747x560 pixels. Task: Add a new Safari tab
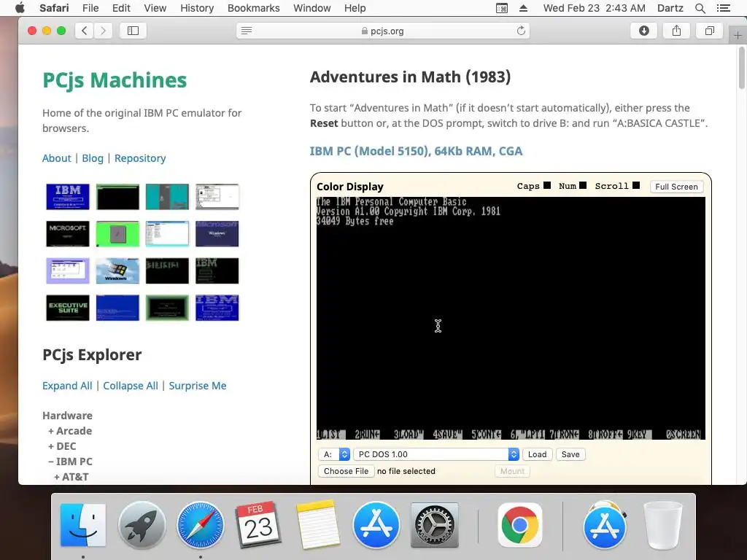click(738, 36)
